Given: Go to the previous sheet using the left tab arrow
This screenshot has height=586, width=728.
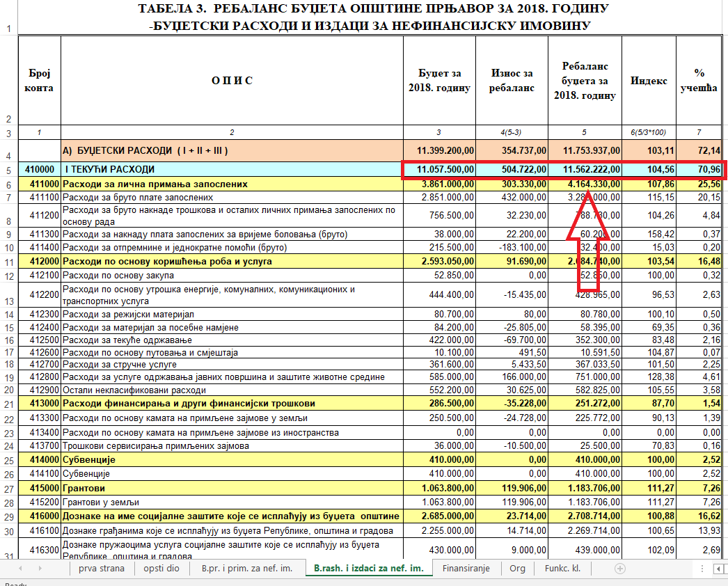Looking at the screenshot, I should (20, 569).
